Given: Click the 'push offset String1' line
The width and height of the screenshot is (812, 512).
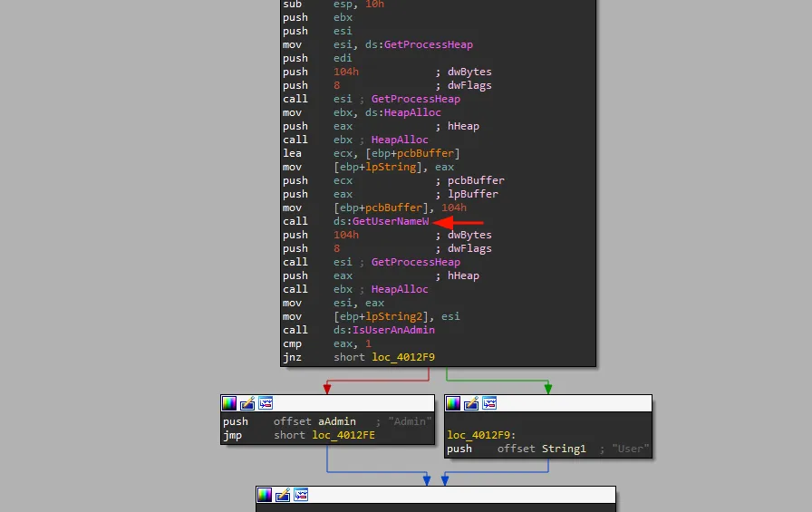Looking at the screenshot, I should pos(548,449).
